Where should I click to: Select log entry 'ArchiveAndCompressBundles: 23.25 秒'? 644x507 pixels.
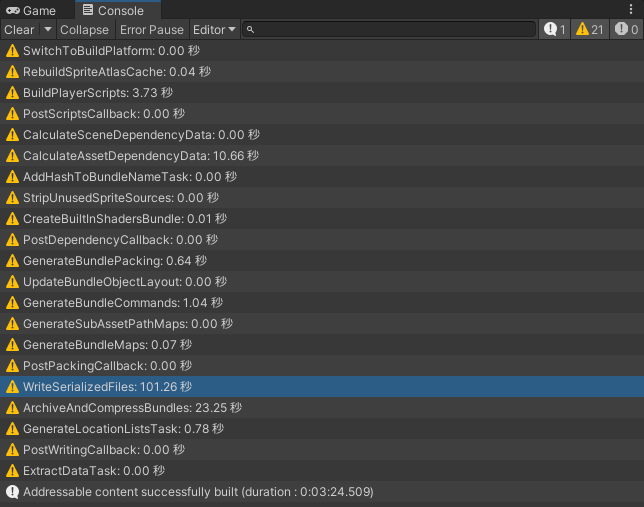(322, 408)
